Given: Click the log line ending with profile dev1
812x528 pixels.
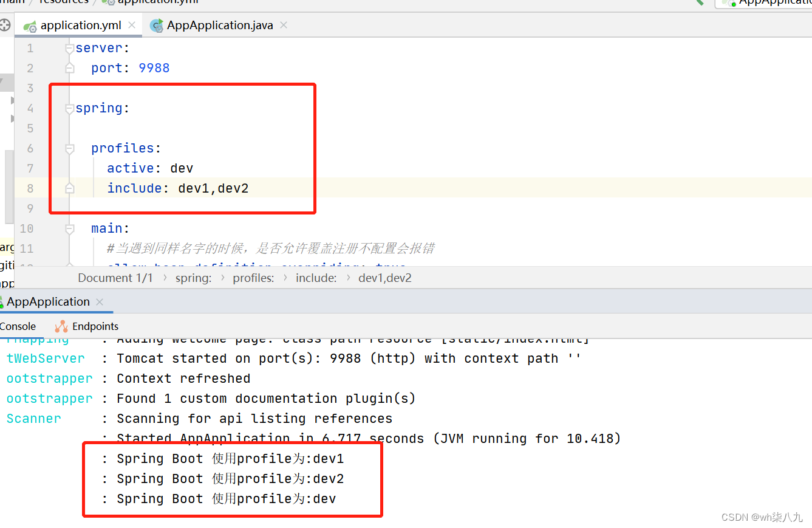Looking at the screenshot, I should [x=230, y=459].
